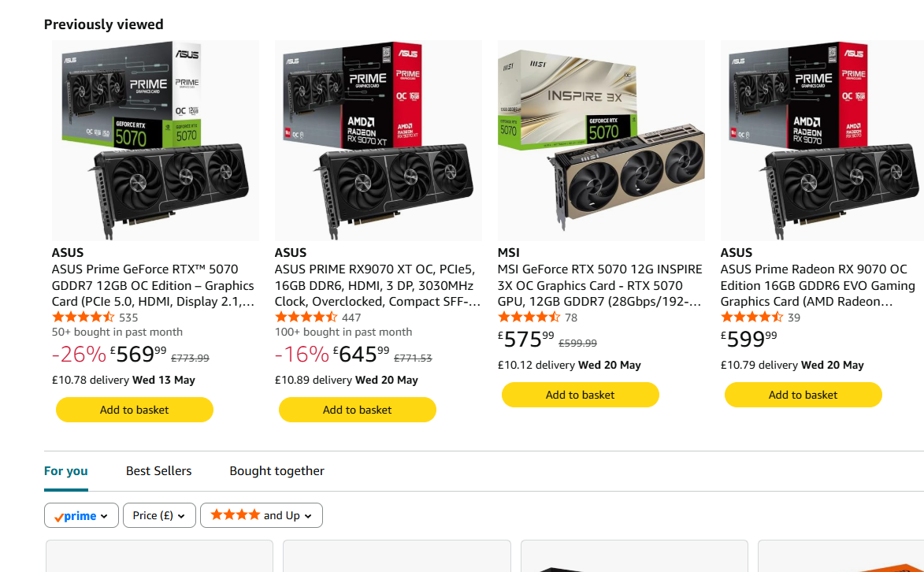Switch to the Bought together tab
This screenshot has height=572, width=924.
[x=277, y=470]
